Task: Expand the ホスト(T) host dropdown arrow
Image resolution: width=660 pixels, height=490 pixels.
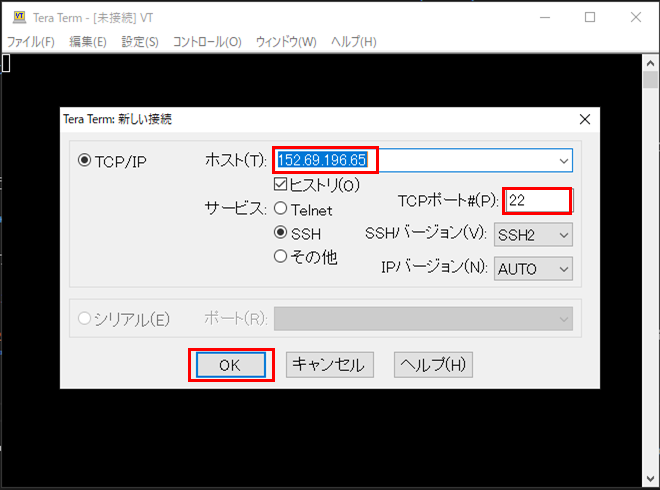Action: tap(564, 160)
